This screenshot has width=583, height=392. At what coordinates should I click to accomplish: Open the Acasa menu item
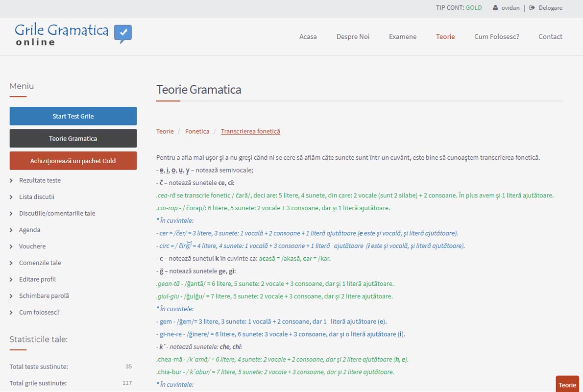pyautogui.click(x=308, y=37)
